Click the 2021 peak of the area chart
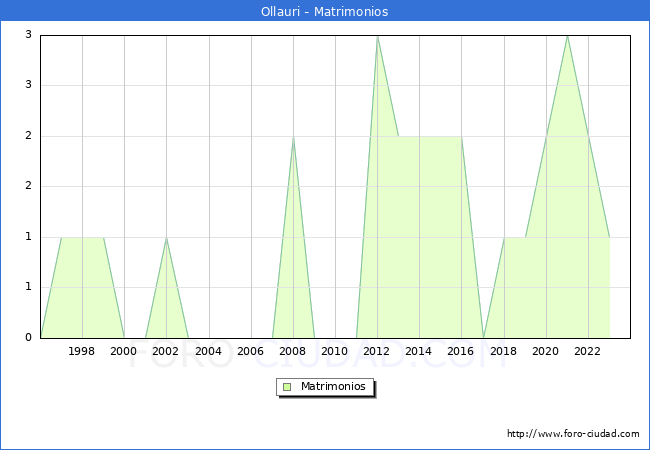650x450 pixels. 567,37
